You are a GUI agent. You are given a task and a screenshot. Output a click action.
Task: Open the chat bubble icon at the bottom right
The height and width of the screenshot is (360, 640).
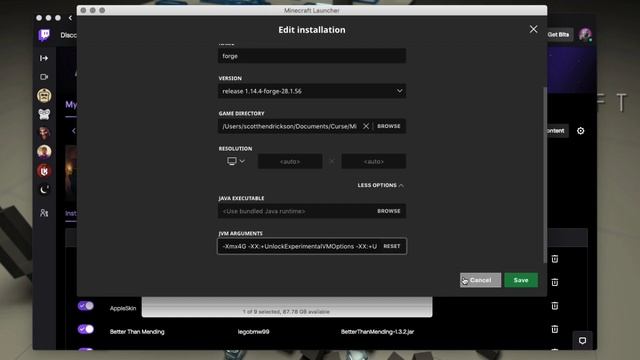coord(582,340)
